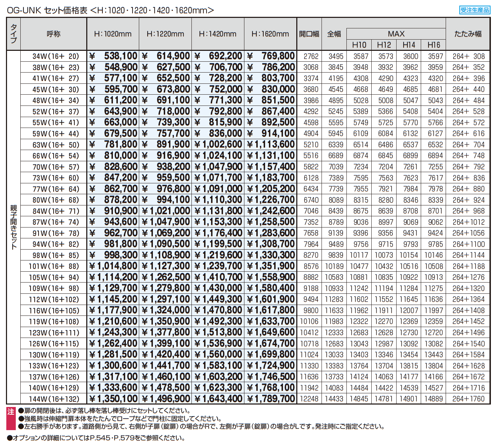The image size is (500, 448).
Task: Select row name 144W(16+132)
Action: 54,399
